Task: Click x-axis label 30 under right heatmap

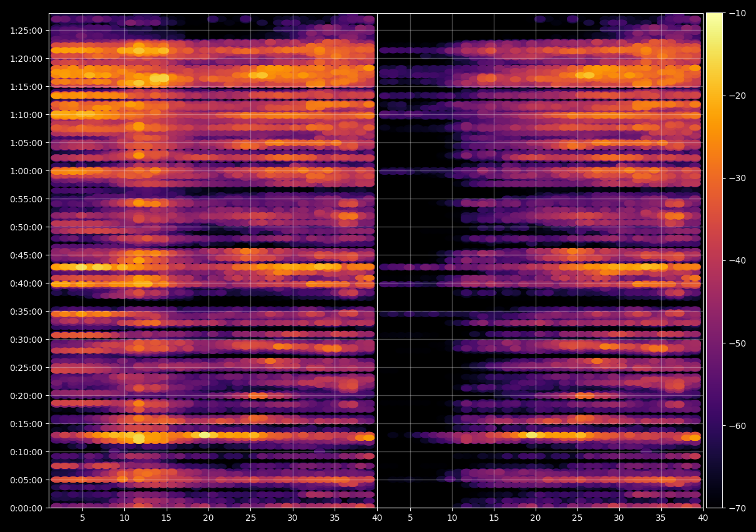Action: pyautogui.click(x=619, y=518)
